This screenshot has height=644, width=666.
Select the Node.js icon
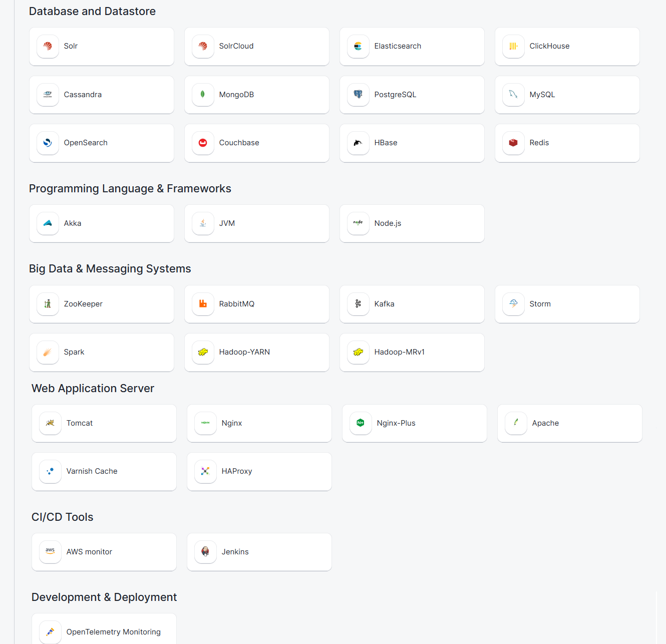(358, 223)
